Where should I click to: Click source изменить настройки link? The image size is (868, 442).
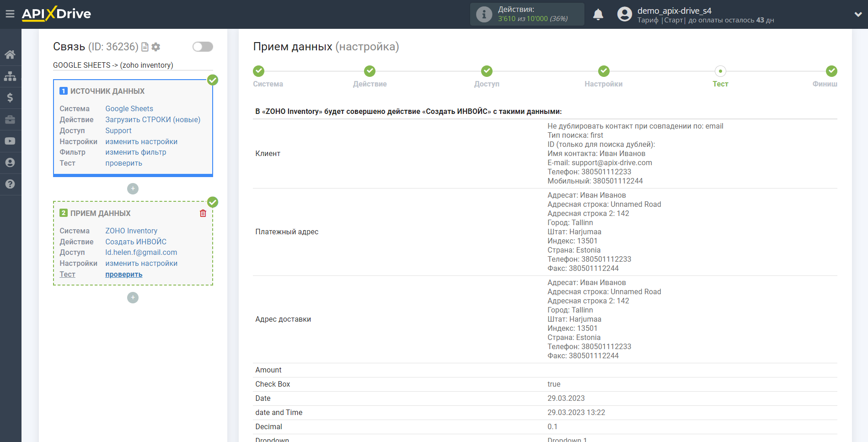point(141,141)
